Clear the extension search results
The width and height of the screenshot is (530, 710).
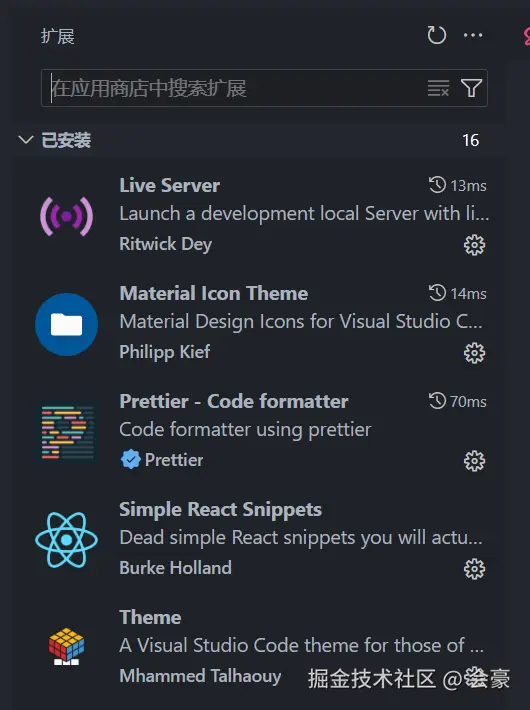point(438,88)
